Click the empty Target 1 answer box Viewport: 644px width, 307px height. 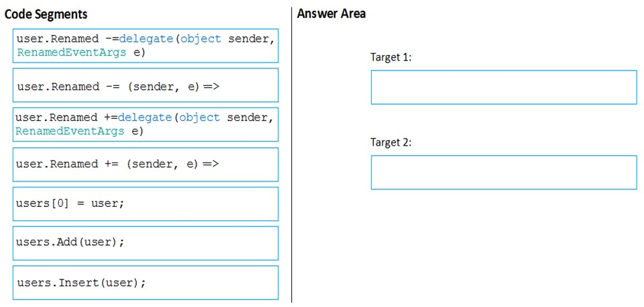[504, 87]
